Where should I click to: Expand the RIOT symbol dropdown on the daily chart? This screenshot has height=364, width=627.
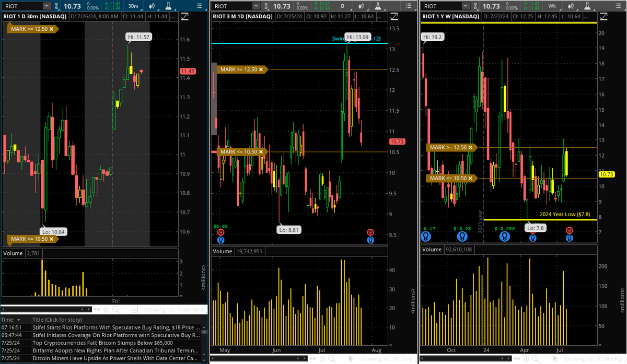[256, 6]
